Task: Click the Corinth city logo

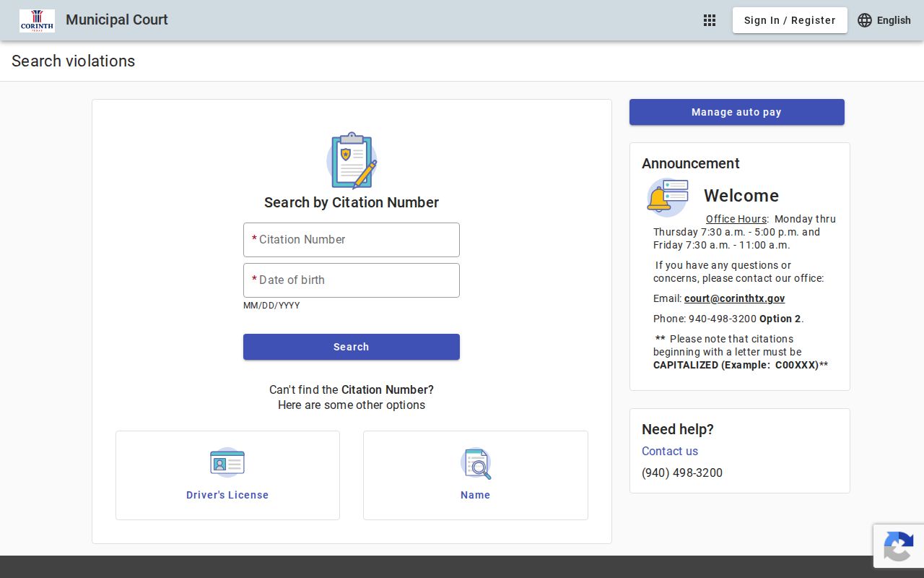Action: pyautogui.click(x=37, y=20)
